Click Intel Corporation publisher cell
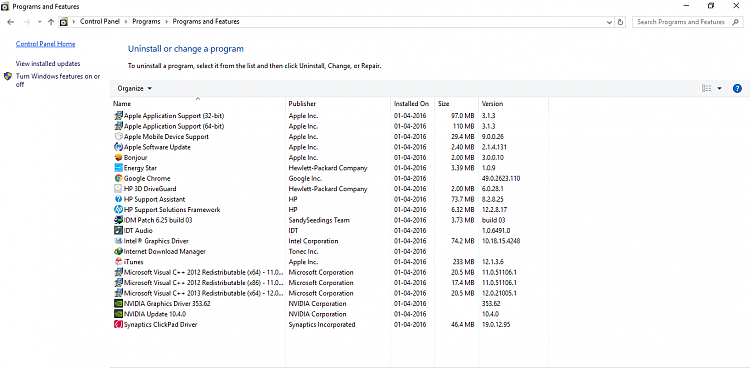Image resolution: width=750 pixels, height=368 pixels. (x=313, y=241)
